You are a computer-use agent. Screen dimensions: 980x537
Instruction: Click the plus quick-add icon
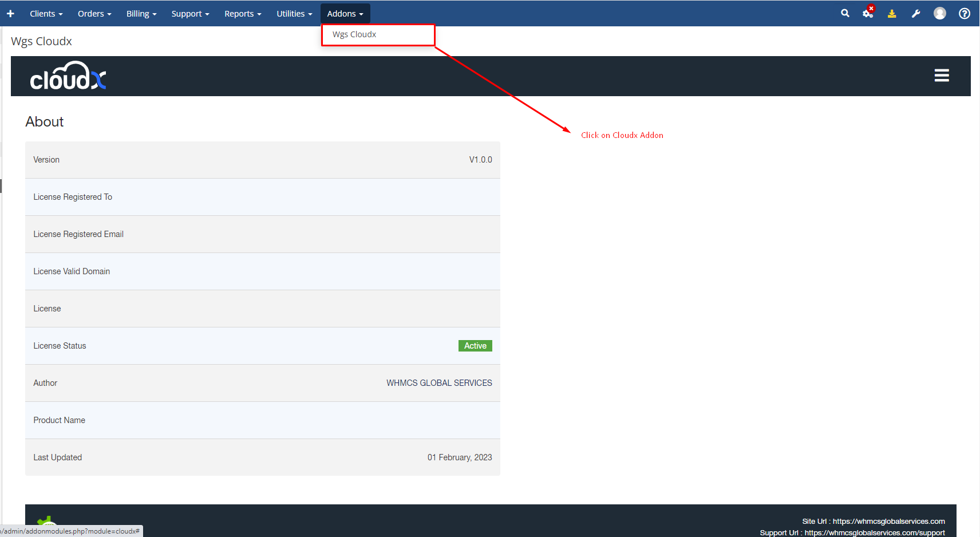(10, 14)
